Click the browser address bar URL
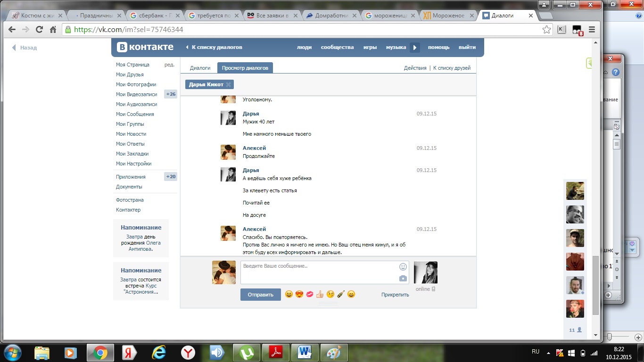The height and width of the screenshot is (362, 644). click(129, 30)
